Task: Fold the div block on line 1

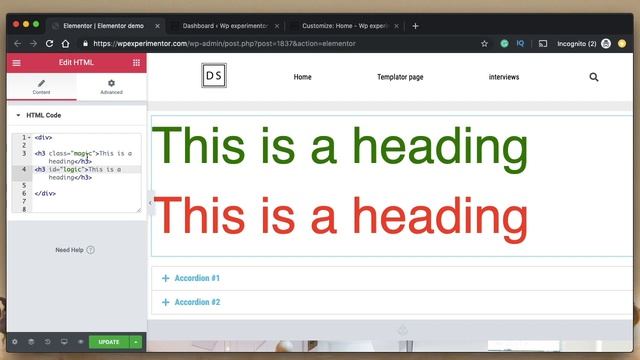Action: tap(29, 138)
